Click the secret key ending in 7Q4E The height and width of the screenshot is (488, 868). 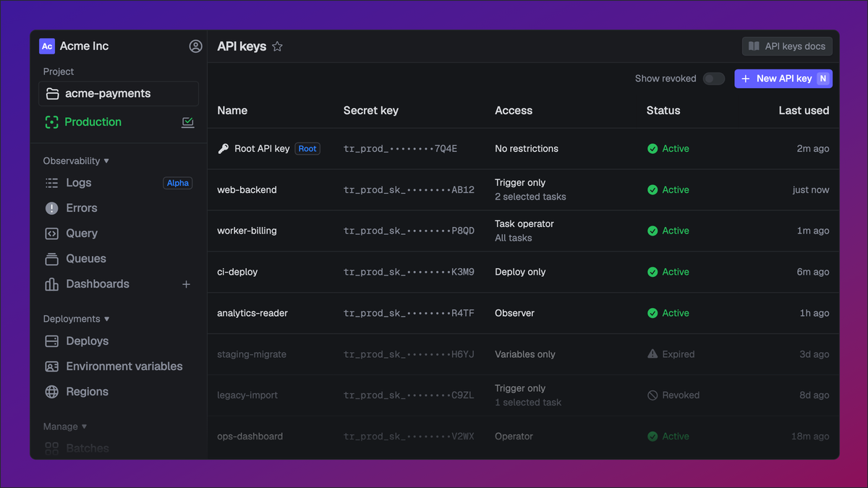tap(400, 149)
